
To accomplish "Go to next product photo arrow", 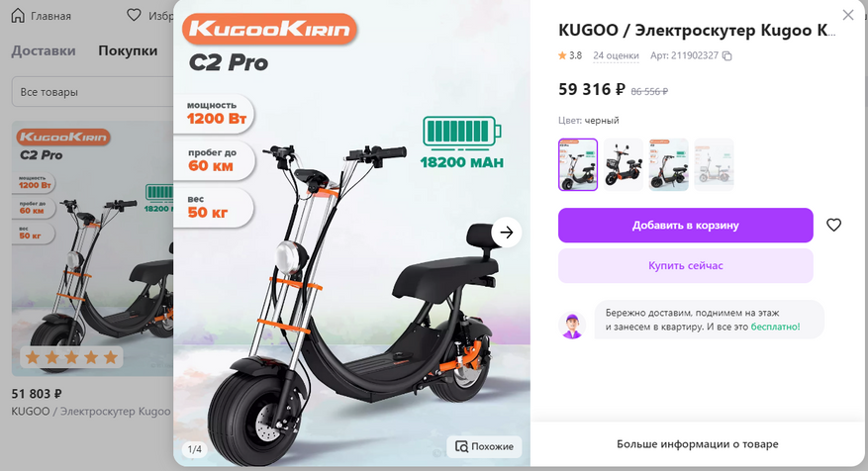I will (x=506, y=233).
